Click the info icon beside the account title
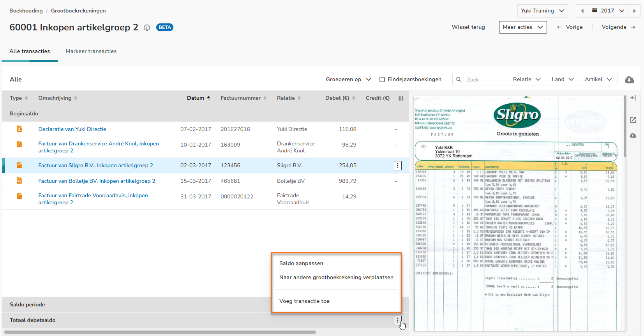Viewport: 644px width, 336px height. click(x=147, y=28)
